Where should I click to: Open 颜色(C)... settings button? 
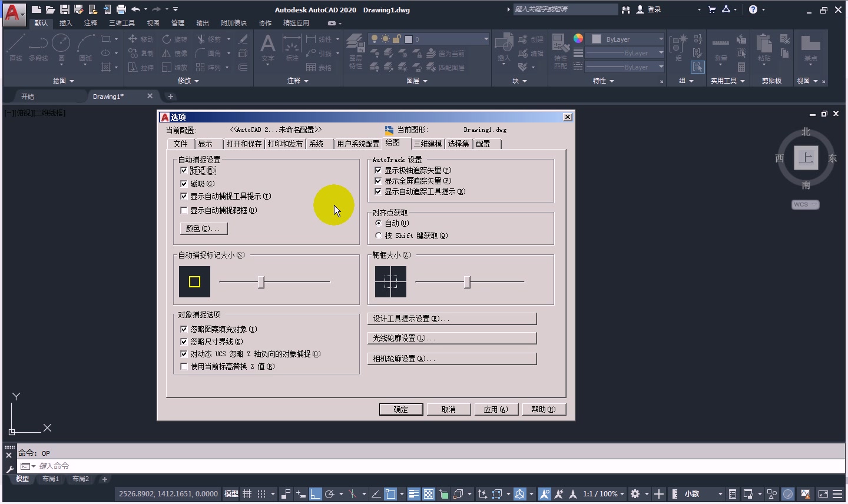(204, 228)
